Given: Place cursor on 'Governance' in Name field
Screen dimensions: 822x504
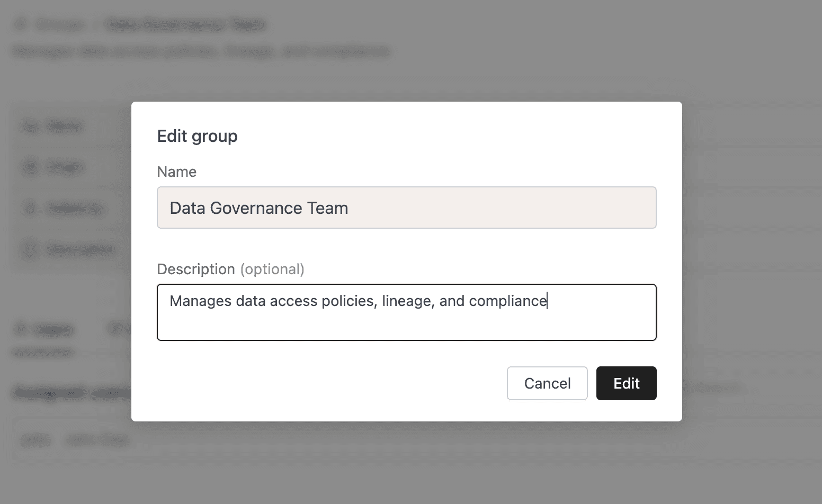Looking at the screenshot, I should [250, 208].
